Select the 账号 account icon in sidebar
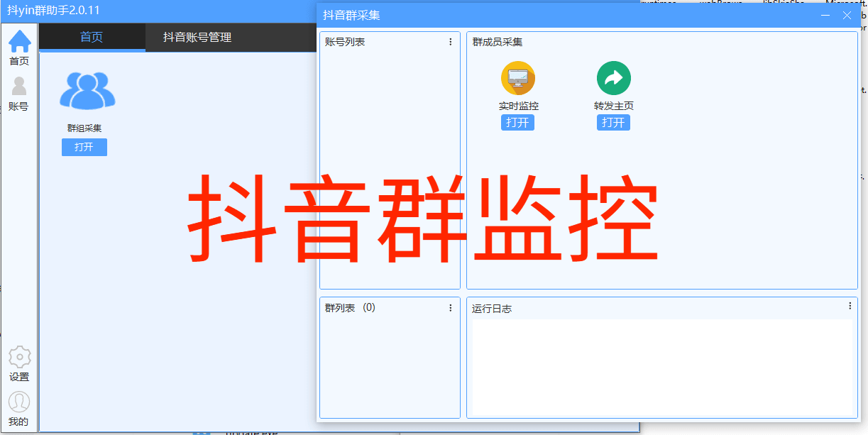Viewport: 868px width, 435px height. [x=19, y=87]
